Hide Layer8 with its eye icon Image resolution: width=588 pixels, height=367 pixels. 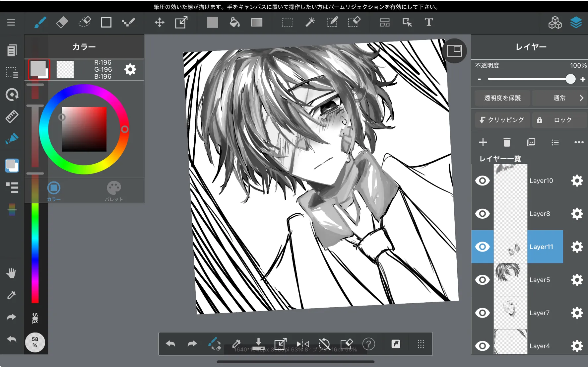[483, 214]
